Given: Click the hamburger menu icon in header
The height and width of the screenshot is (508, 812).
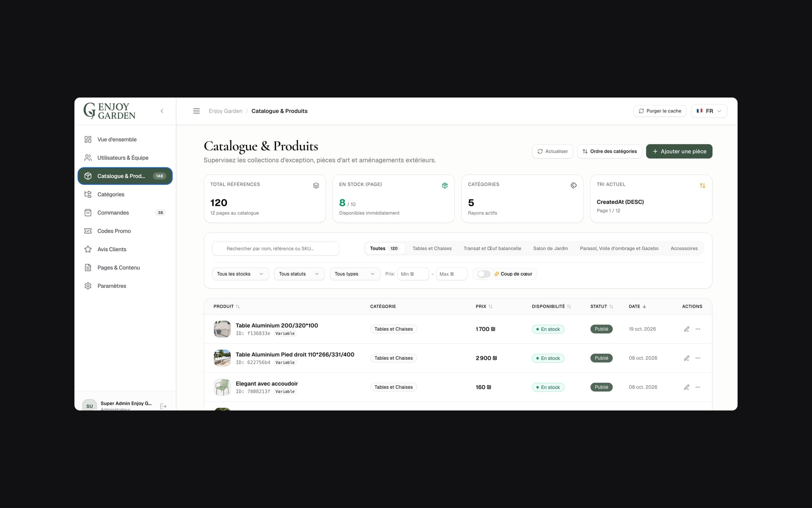Looking at the screenshot, I should pos(196,111).
